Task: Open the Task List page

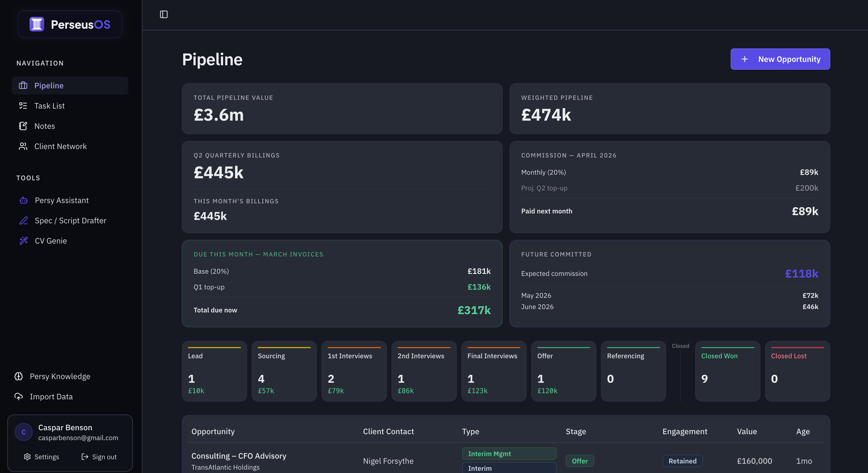Action: pyautogui.click(x=70, y=106)
